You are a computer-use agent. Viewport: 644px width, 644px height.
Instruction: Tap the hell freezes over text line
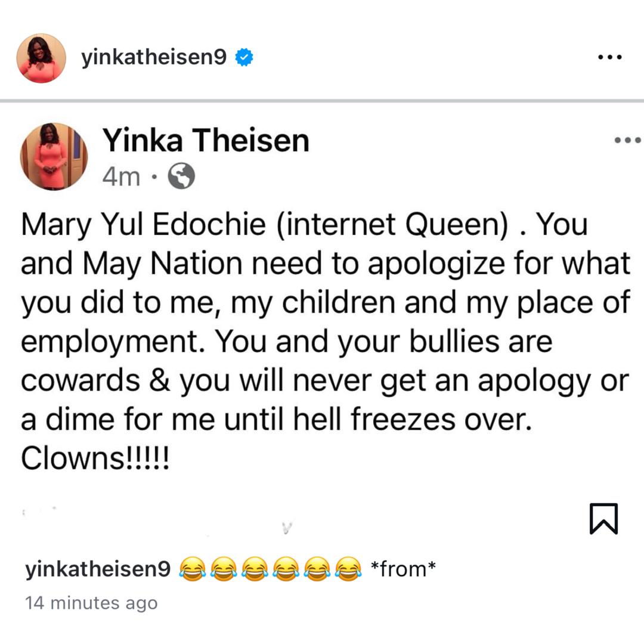click(277, 419)
